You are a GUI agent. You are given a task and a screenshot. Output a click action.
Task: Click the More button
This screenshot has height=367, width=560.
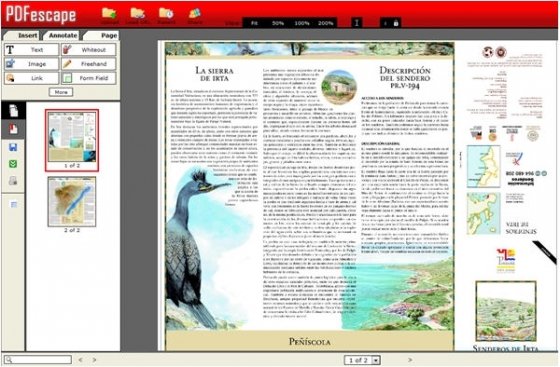point(61,92)
